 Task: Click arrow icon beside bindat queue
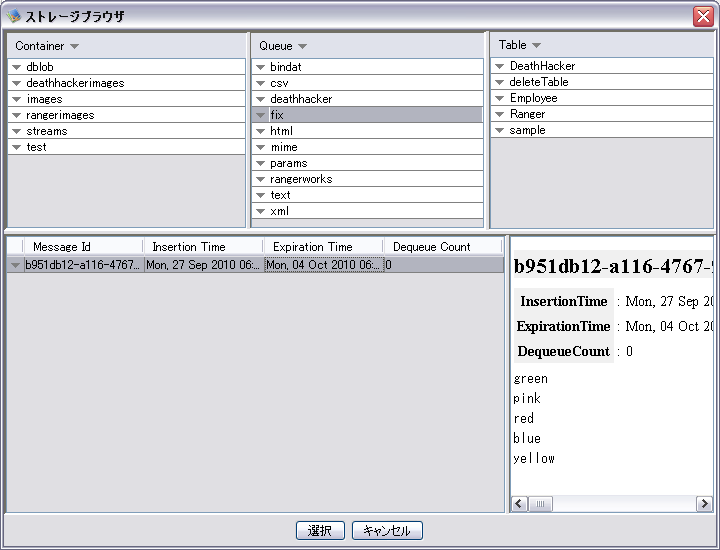point(260,67)
